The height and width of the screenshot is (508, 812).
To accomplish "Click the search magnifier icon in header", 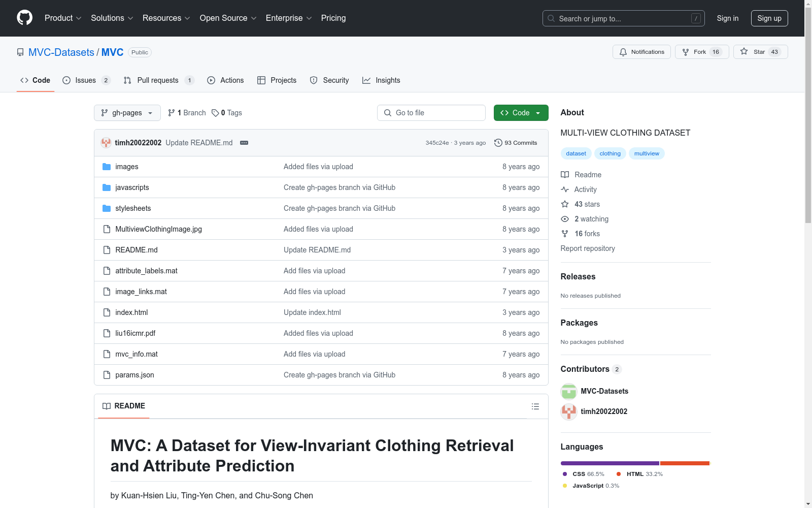I will tap(551, 18).
